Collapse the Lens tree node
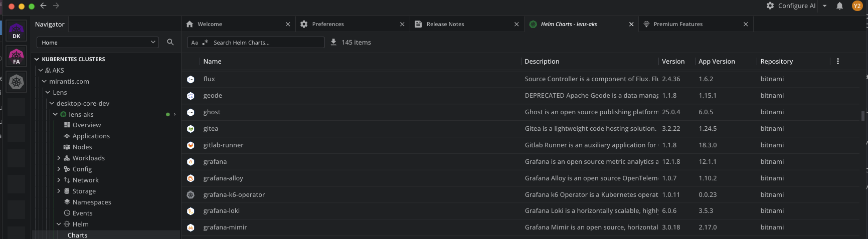This screenshot has height=239, width=868. (48, 92)
